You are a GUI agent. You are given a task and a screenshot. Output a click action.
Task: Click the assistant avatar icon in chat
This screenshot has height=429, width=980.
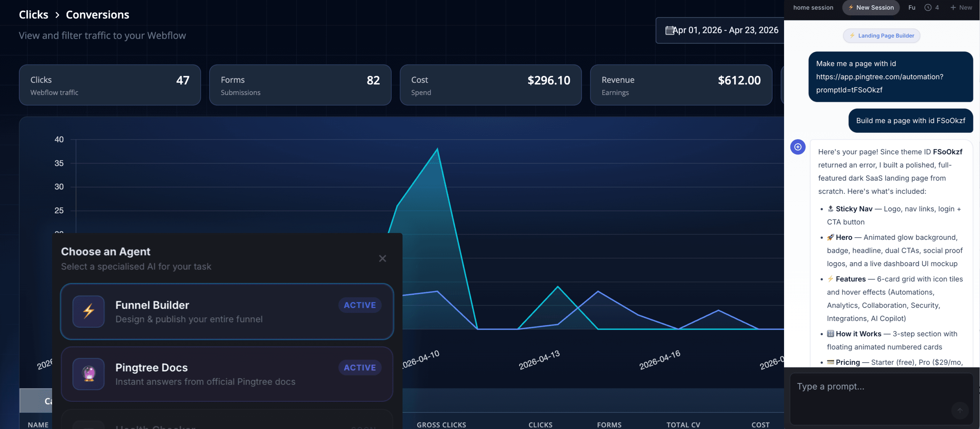798,147
